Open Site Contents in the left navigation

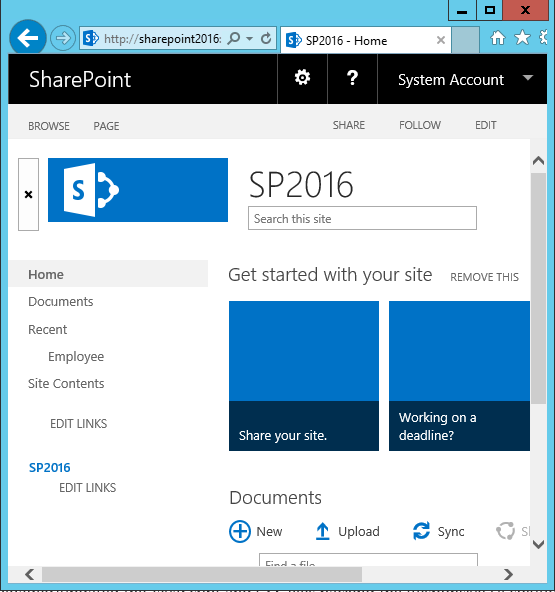tap(66, 384)
